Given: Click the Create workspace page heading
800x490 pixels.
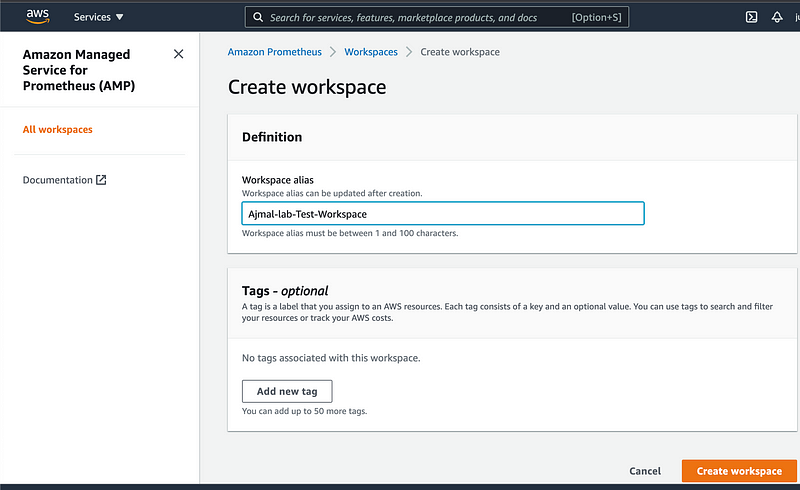Looking at the screenshot, I should (307, 87).
